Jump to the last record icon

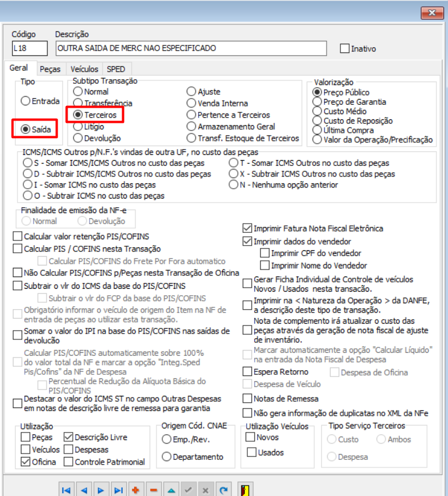pyautogui.click(x=119, y=490)
